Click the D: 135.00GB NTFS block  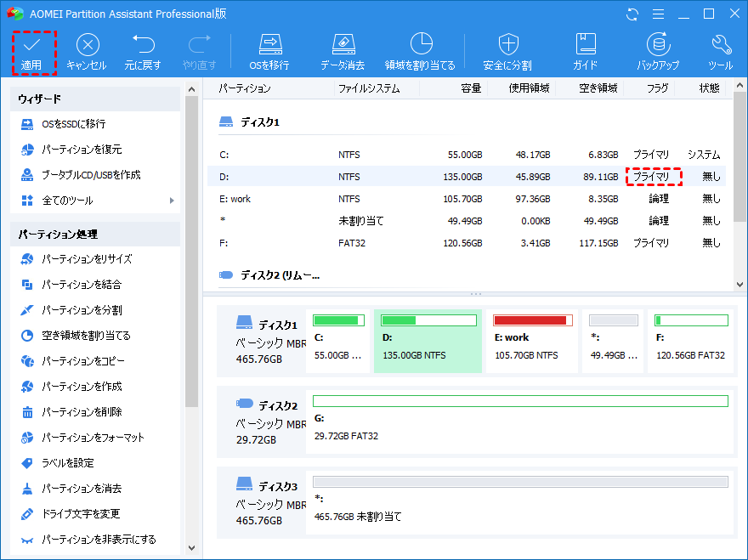point(428,341)
